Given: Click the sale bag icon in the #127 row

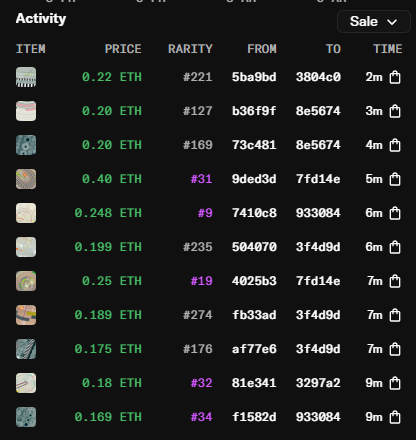Looking at the screenshot, I should tap(395, 111).
